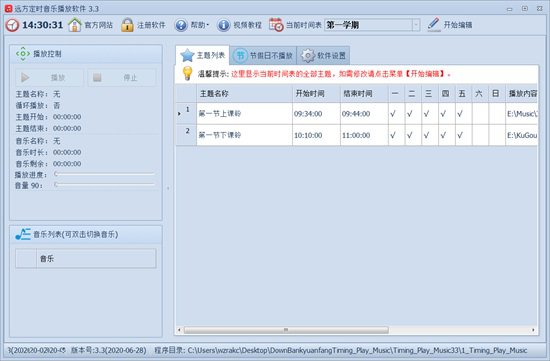Click the 官方网站 toolbar button
This screenshot has width=550, height=361.
pos(90,25)
